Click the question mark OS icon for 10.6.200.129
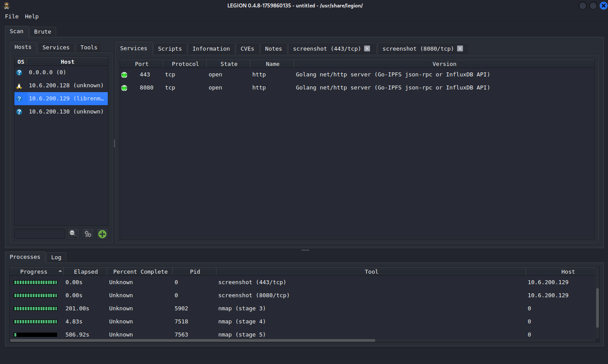The width and height of the screenshot is (608, 364). click(19, 99)
